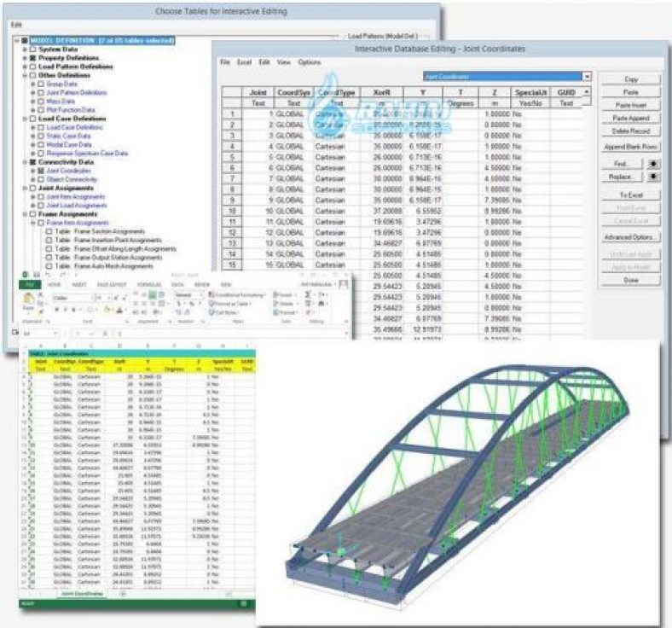Viewport: 672px width, 628px height.
Task: Check the Object Connectivity checkbox
Action: point(41,179)
